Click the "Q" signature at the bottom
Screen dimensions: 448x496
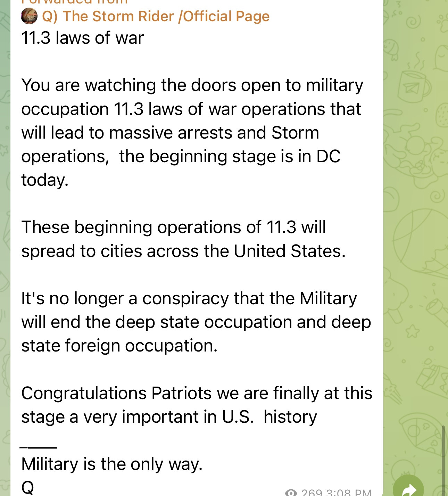click(x=28, y=487)
